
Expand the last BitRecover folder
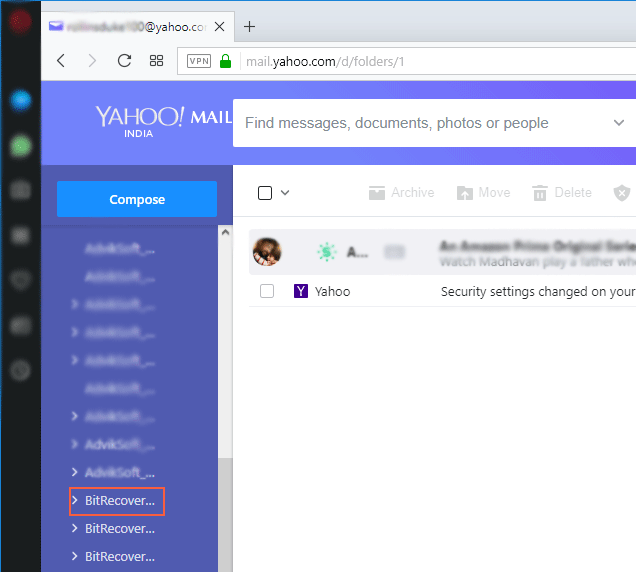[75, 556]
